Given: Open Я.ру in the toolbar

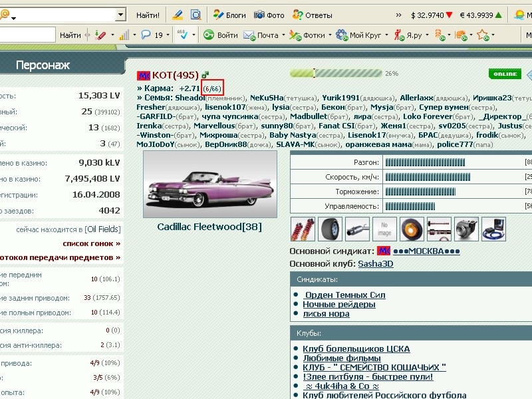Looking at the screenshot, I should [408, 35].
